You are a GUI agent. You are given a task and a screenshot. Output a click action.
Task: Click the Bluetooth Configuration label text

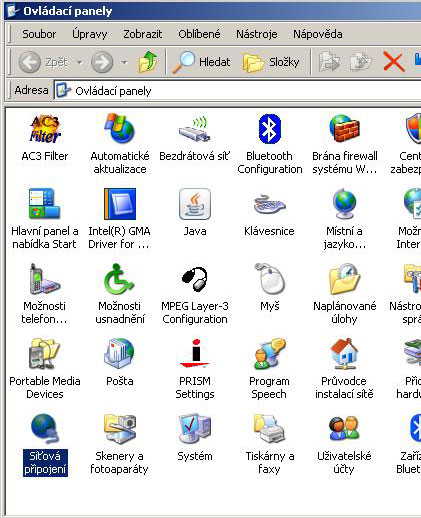pos(270,163)
